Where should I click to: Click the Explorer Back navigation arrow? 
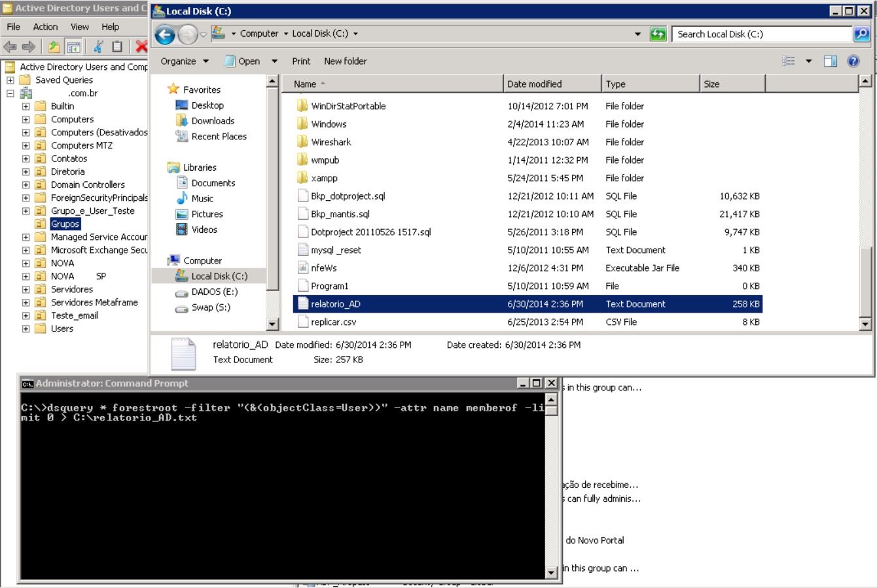[165, 35]
